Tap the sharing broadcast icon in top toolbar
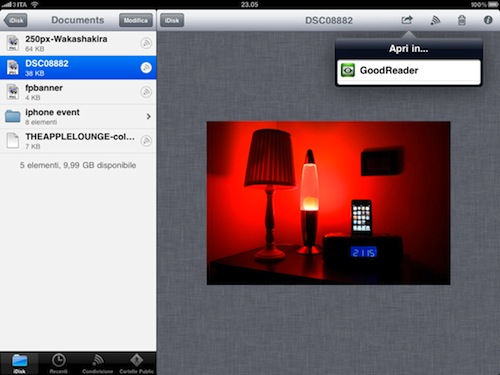 435,20
